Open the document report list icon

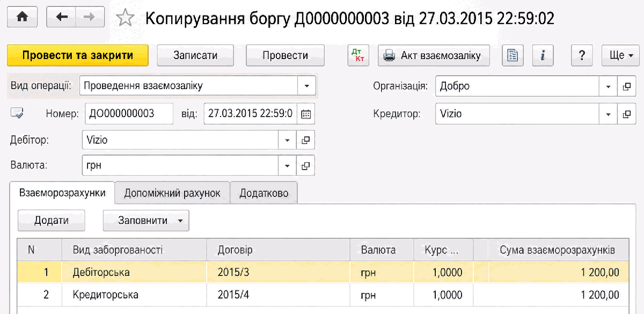[513, 55]
